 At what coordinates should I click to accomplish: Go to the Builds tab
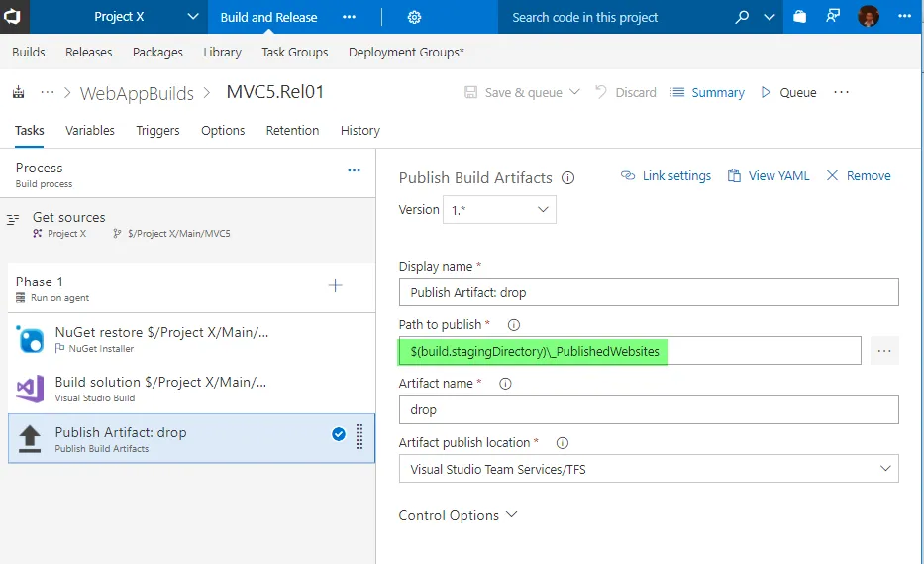29,52
